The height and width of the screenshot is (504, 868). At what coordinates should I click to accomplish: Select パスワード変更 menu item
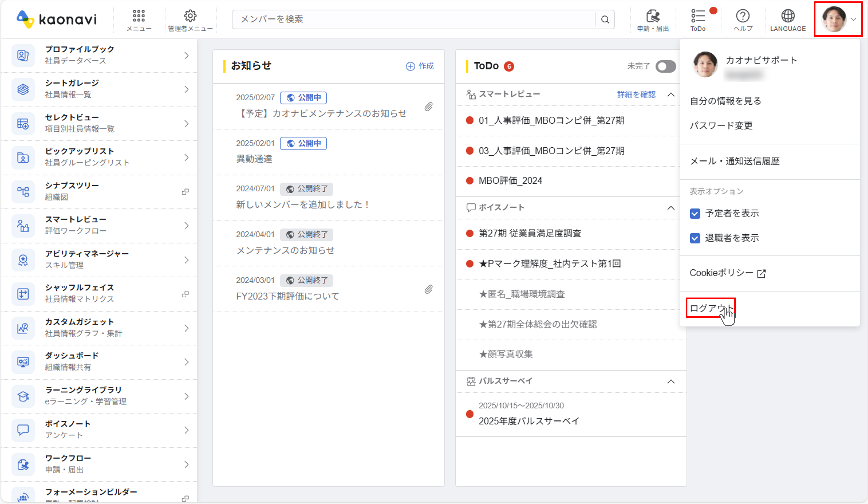coord(721,126)
